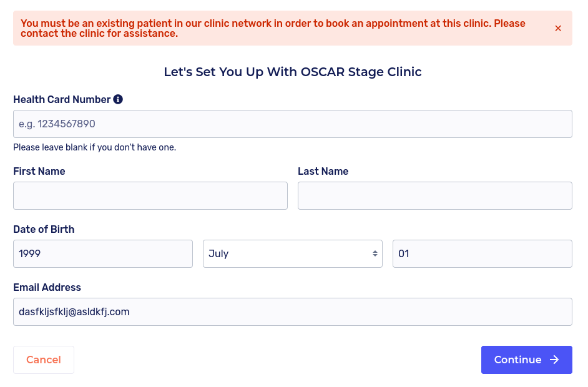
Task: Click the existing patient error message text
Action: [x=273, y=28]
